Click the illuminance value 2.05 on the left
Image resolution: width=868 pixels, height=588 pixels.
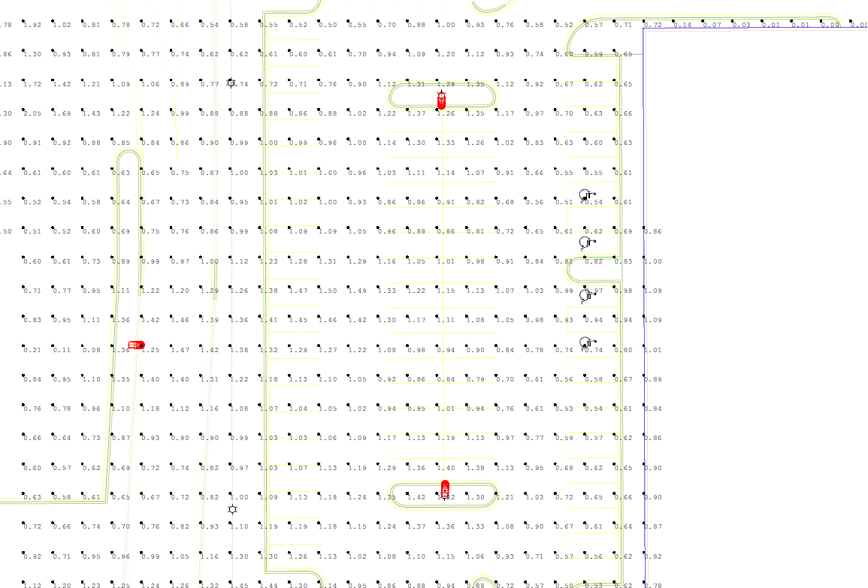33,113
